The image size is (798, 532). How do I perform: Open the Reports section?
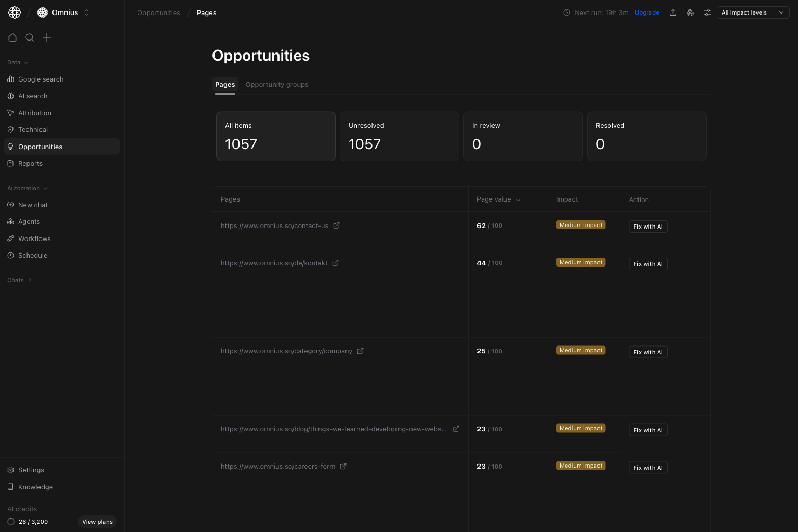tap(30, 163)
